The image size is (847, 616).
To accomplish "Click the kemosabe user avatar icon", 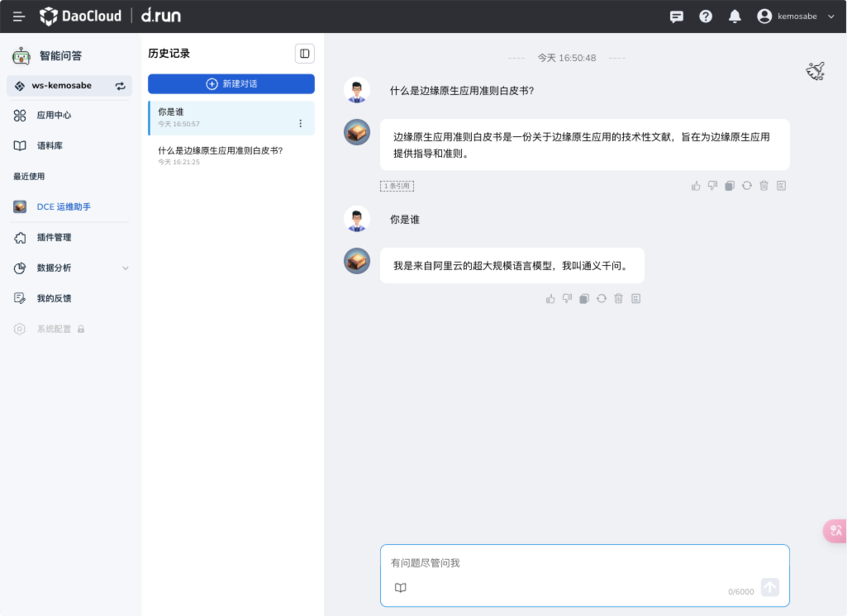I will [764, 17].
